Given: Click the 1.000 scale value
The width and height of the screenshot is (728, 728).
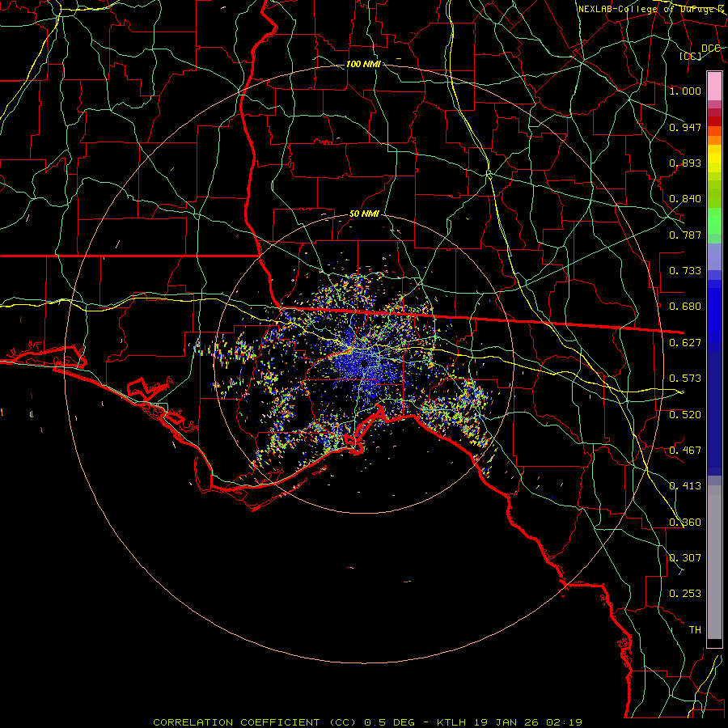Looking at the screenshot, I should 685,91.
